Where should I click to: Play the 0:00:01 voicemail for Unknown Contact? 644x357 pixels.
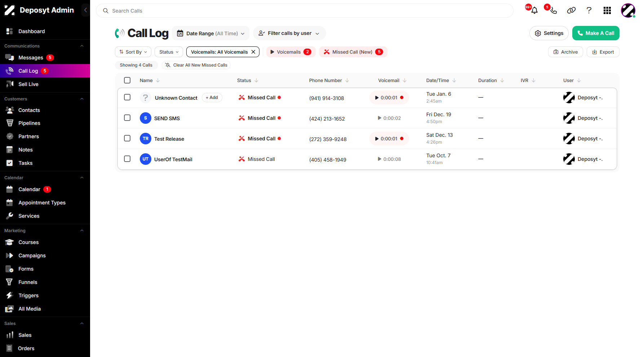tap(389, 98)
